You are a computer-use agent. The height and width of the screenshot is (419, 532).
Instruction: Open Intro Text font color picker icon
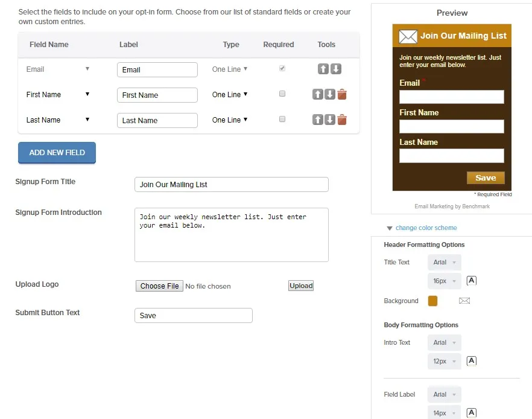pos(472,361)
